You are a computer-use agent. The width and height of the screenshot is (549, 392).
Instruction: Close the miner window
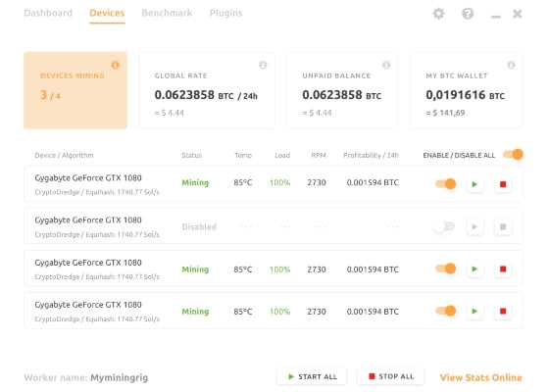click(518, 14)
